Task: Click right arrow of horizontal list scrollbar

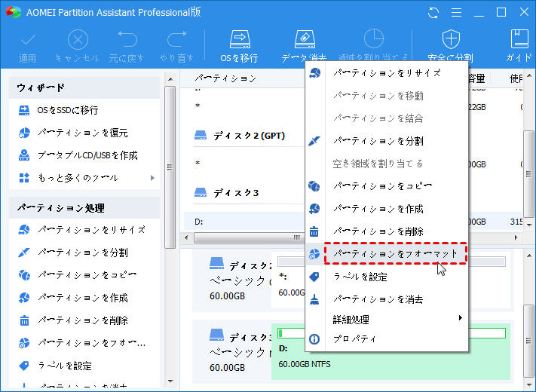Action: (516, 237)
